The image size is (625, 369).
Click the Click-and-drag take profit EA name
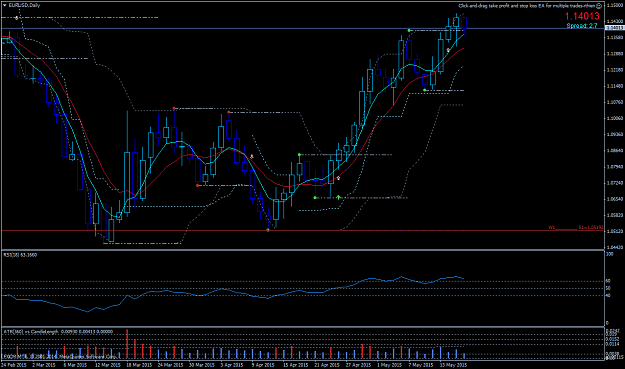tap(527, 6)
